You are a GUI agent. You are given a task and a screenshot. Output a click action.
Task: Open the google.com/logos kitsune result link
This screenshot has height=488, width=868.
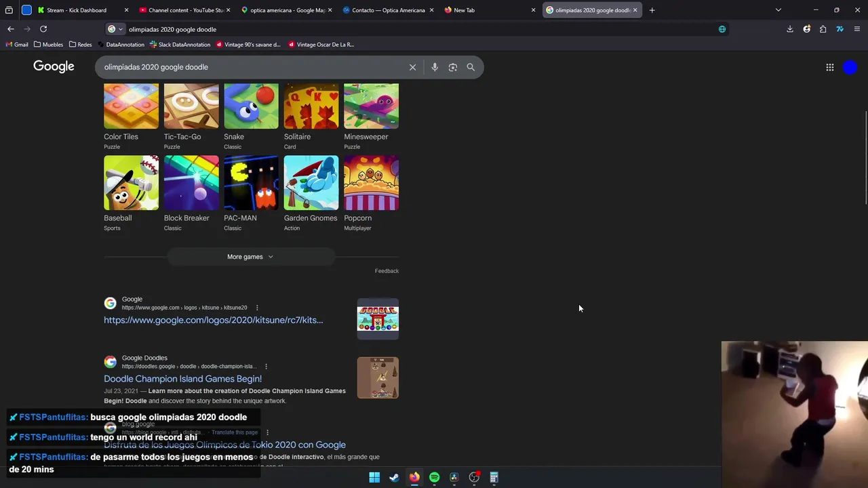(x=213, y=320)
